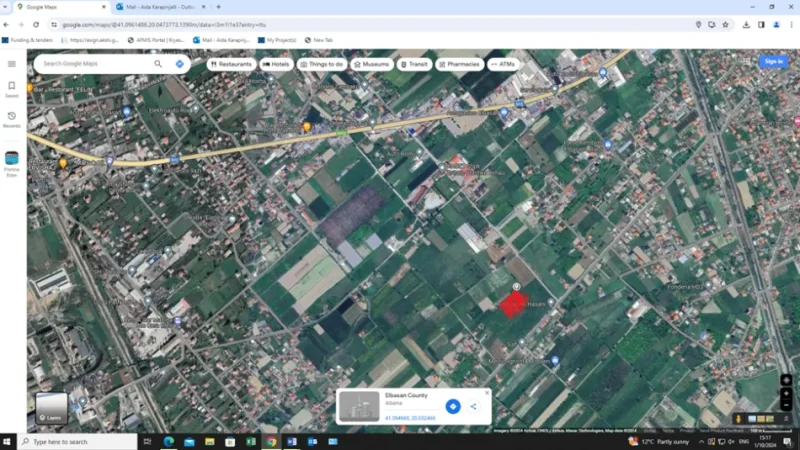800x450 pixels.
Task: Click the Elbasan County title text
Action: point(406,395)
